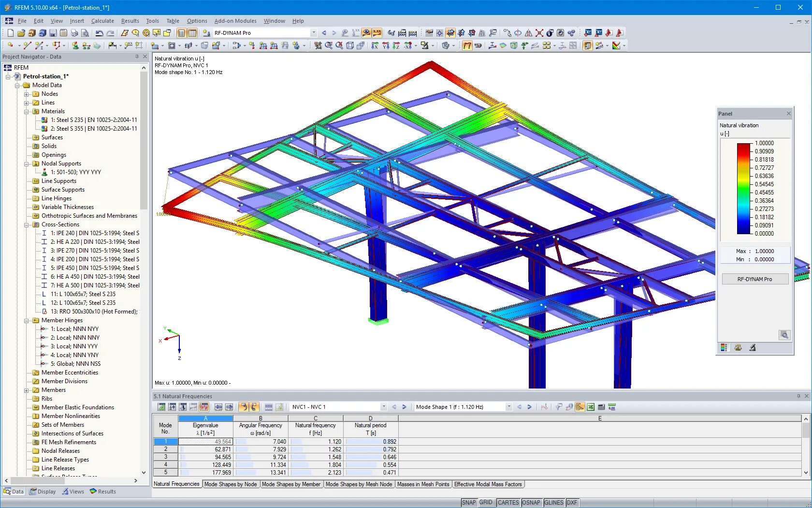Activate the Undo icon
Image resolution: width=812 pixels, height=508 pixels.
coord(100,32)
